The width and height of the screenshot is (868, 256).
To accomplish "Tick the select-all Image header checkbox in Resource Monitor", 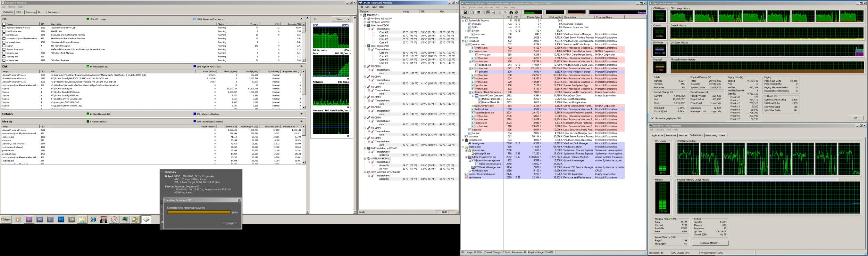I will tap(4, 24).
